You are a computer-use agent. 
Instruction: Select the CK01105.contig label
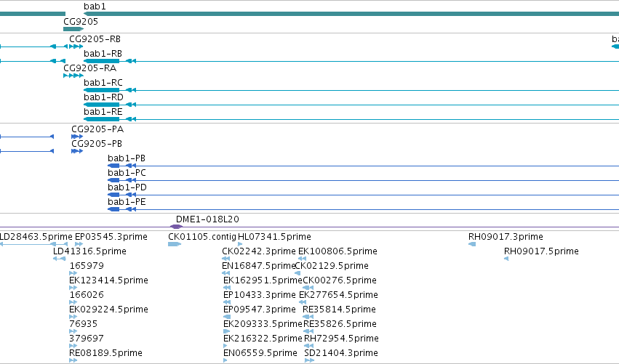(202, 237)
